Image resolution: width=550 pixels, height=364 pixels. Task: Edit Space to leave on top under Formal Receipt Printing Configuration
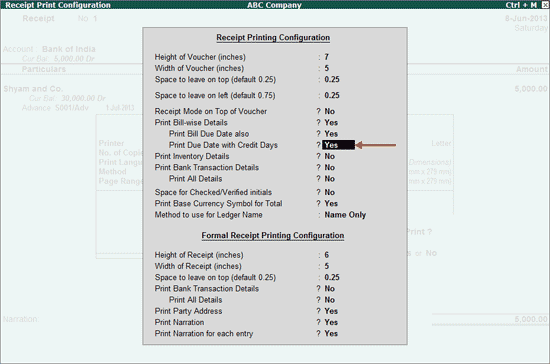[x=332, y=277]
